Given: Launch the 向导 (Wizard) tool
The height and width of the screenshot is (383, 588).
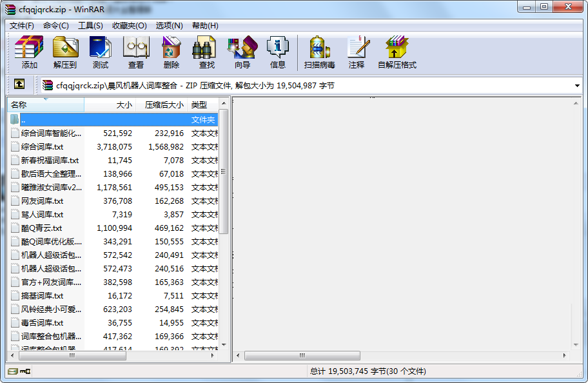Looking at the screenshot, I should [x=242, y=52].
